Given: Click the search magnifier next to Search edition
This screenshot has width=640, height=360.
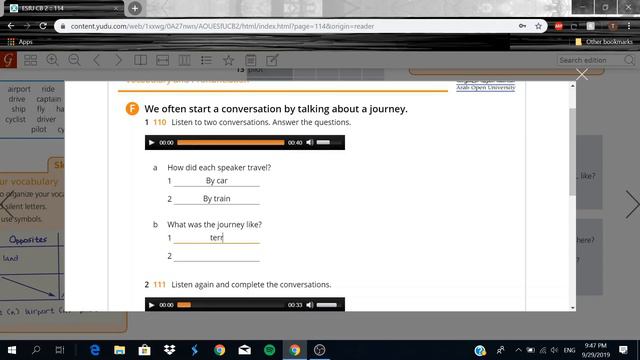Looking at the screenshot, I should click(629, 60).
